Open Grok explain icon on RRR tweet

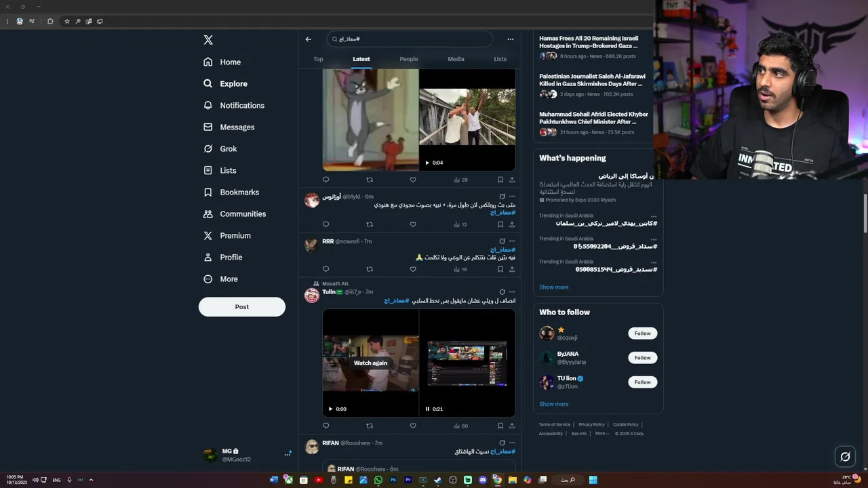tap(502, 241)
